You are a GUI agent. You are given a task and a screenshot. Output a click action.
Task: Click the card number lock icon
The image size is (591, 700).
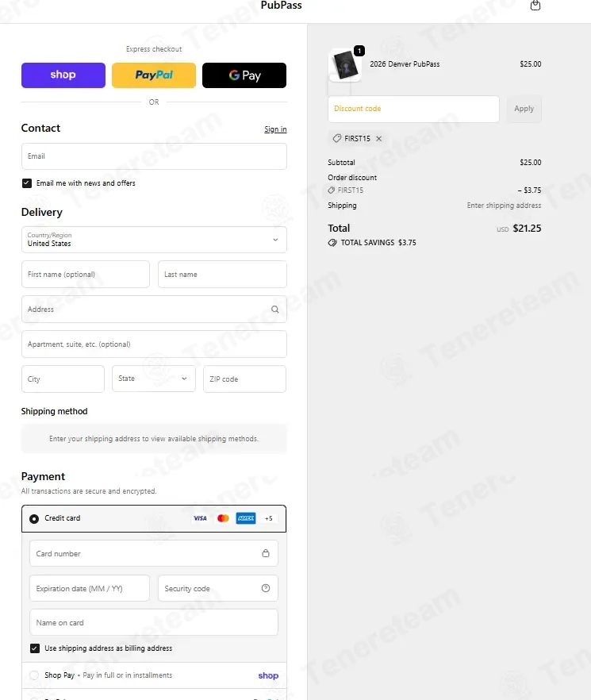(266, 554)
